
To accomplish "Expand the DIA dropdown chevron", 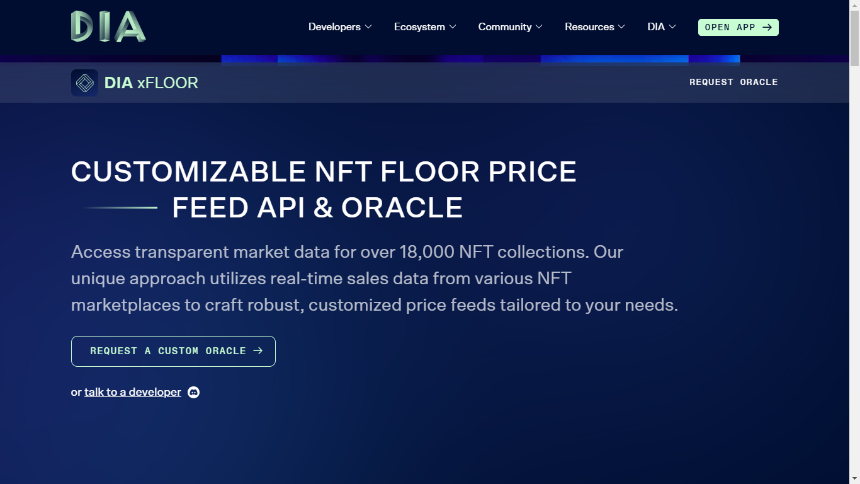I will click(672, 27).
